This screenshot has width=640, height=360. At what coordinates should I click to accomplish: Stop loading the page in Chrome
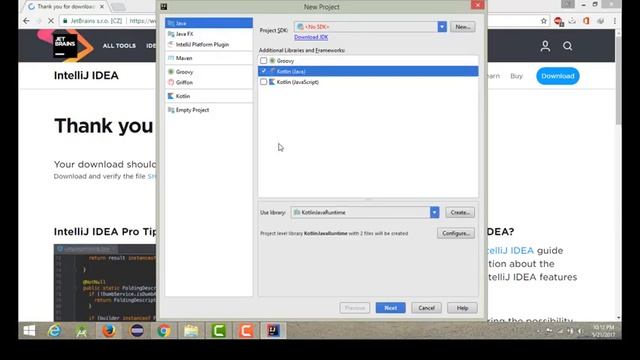point(51,21)
